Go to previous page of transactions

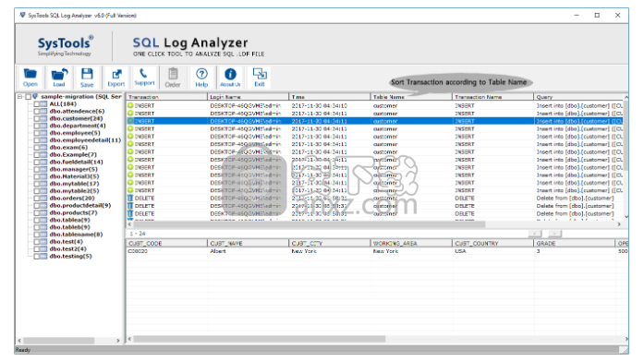click(535, 234)
